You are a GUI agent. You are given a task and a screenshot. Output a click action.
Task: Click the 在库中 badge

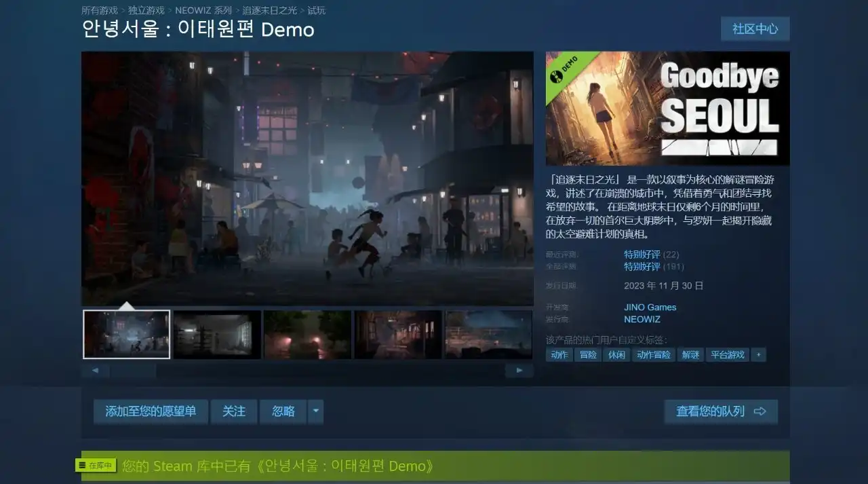tap(96, 466)
